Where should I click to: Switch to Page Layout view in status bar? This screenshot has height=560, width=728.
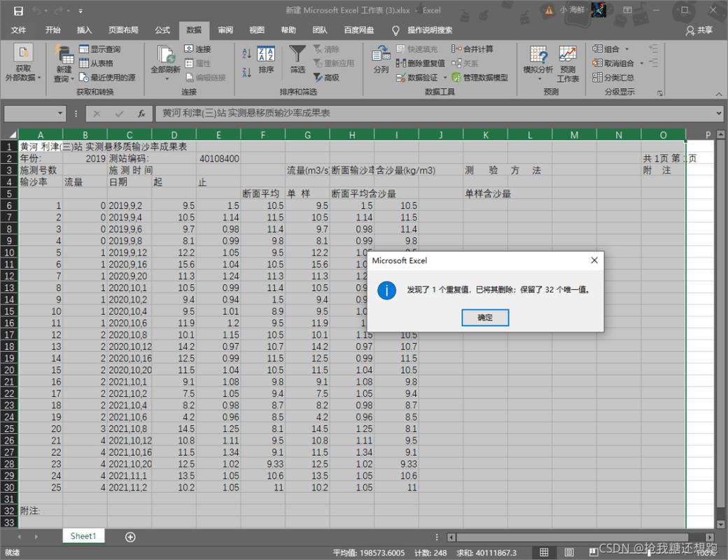568,552
